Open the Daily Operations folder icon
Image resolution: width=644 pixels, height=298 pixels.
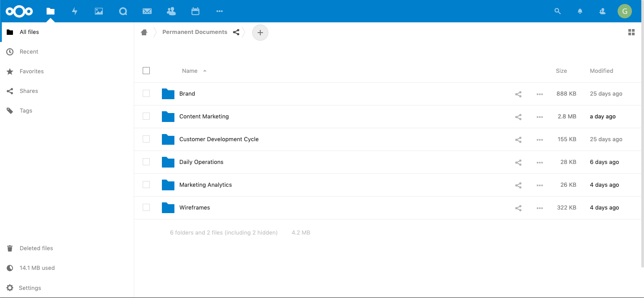pos(168,162)
